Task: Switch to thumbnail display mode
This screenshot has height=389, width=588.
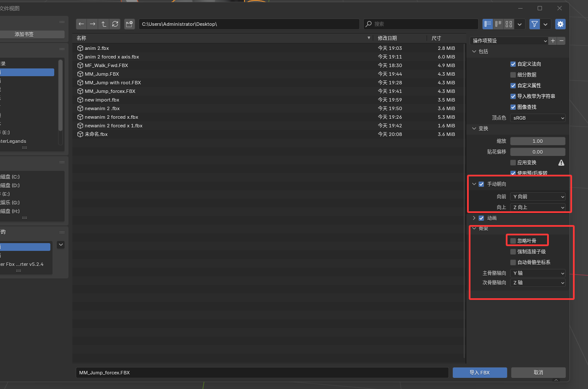Action: (509, 24)
